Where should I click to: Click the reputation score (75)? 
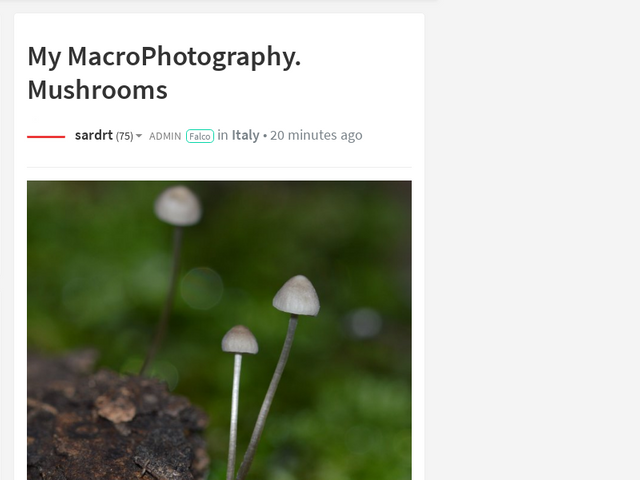pyautogui.click(x=124, y=136)
